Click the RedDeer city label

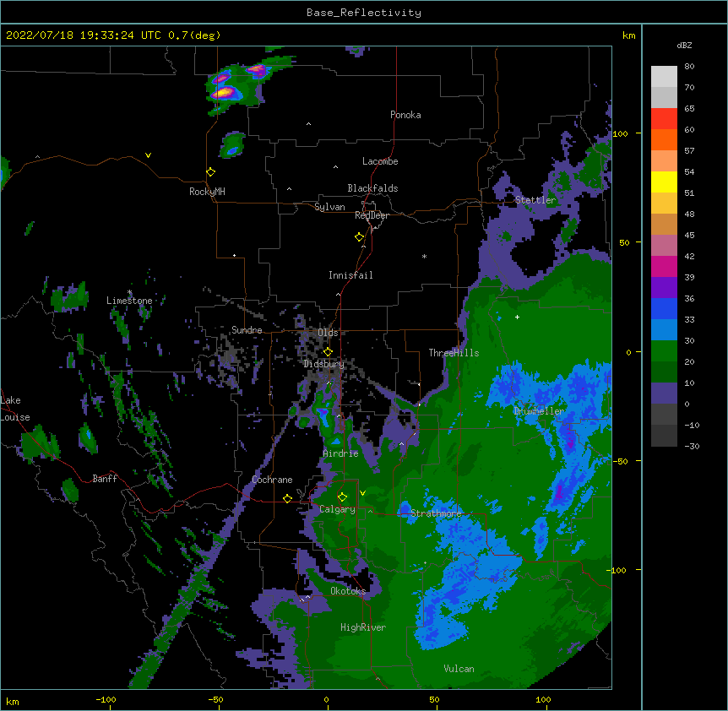click(372, 215)
